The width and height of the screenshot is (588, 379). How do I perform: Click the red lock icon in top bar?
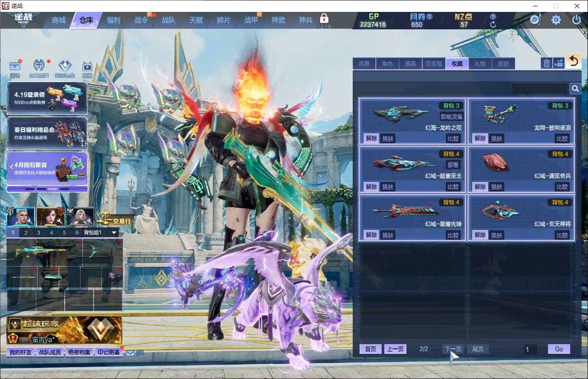(x=324, y=19)
